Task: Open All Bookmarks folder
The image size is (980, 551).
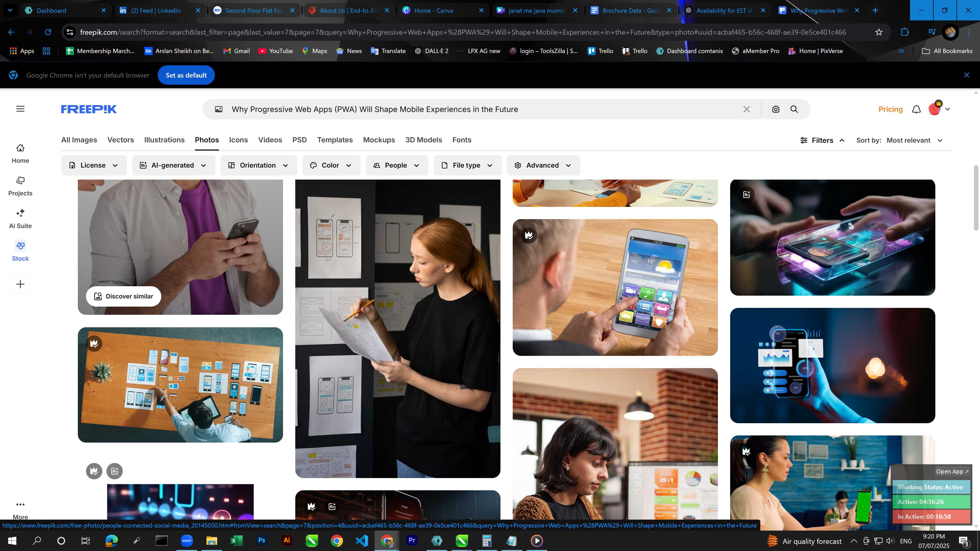Action: click(947, 51)
